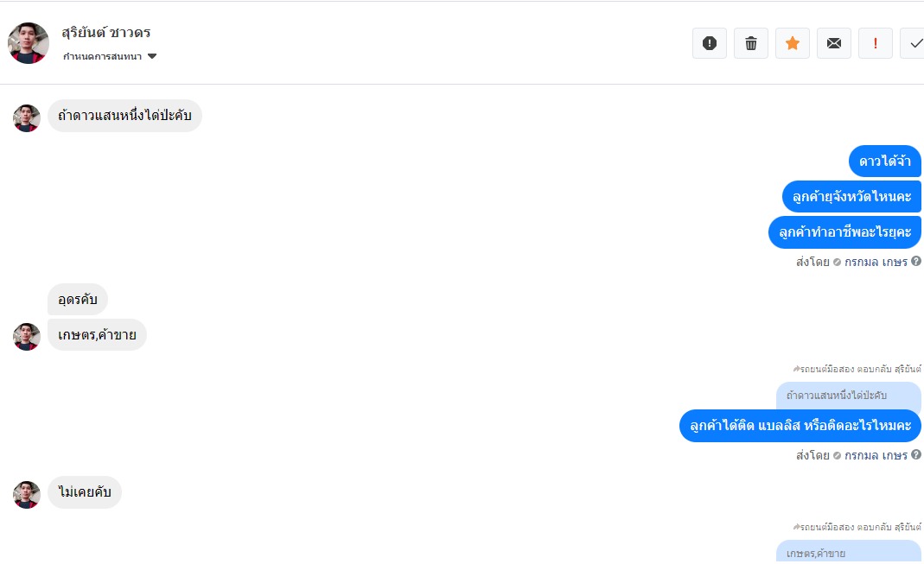Toggle the orange star follow-up icon
Viewport: 924px width, 564px height.
793,43
